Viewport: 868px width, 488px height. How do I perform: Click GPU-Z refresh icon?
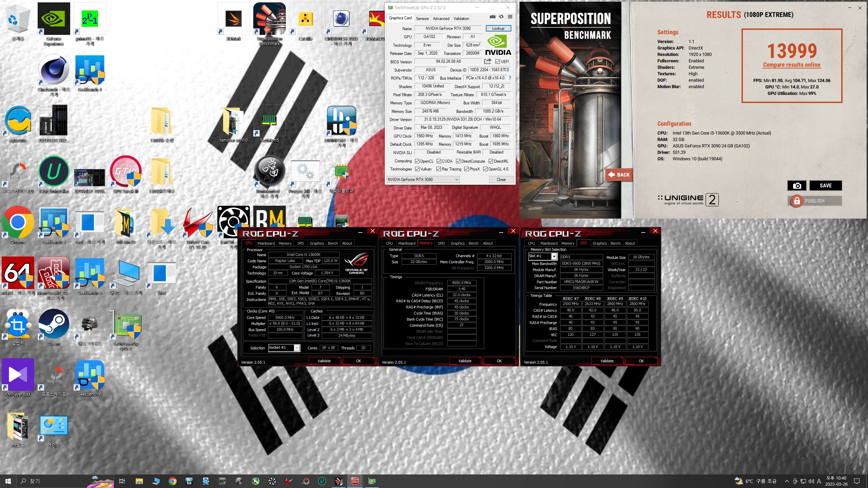501,17
